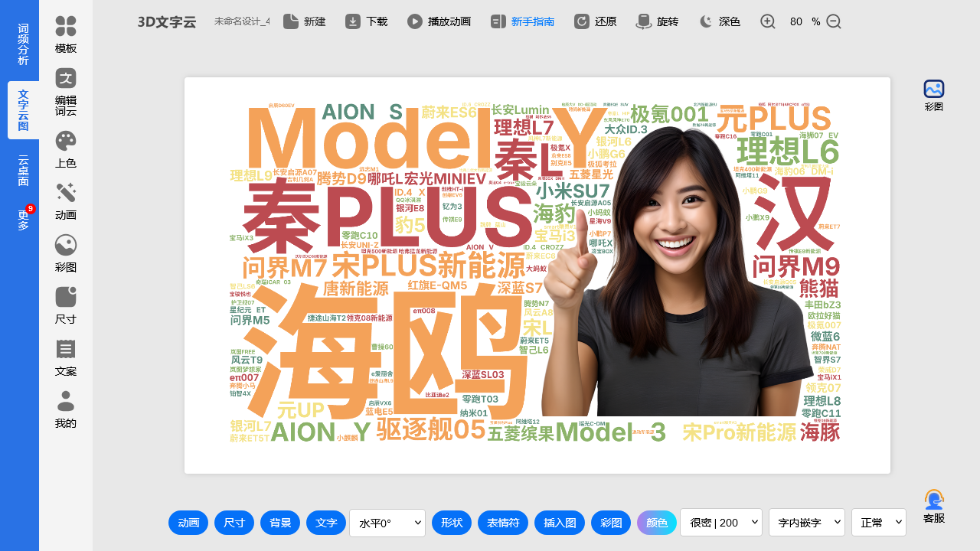Zoom in with the plus magnifier
Image resolution: width=980 pixels, height=551 pixels.
tap(768, 21)
